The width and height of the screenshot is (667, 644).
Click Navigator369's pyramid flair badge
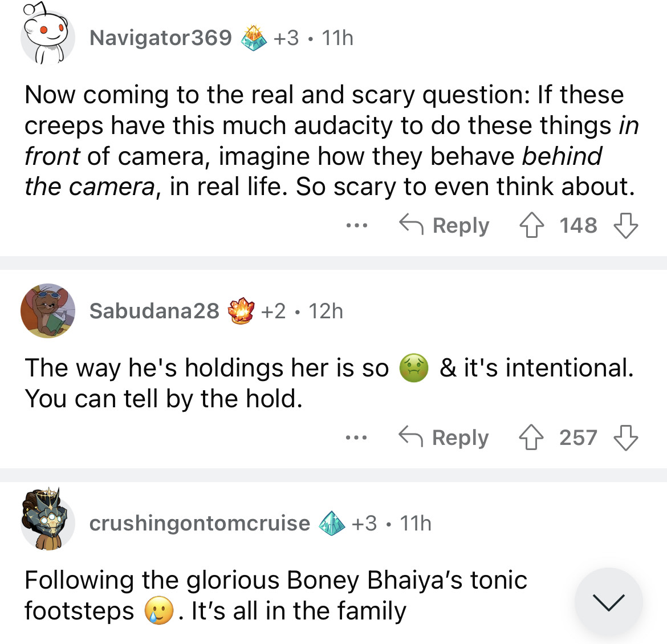pyautogui.click(x=254, y=38)
